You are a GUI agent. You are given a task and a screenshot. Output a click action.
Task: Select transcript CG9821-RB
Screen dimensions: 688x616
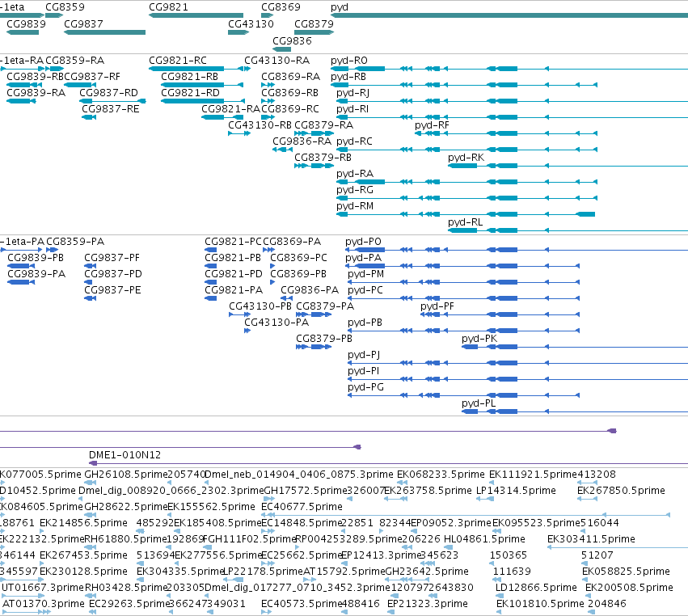tap(189, 76)
